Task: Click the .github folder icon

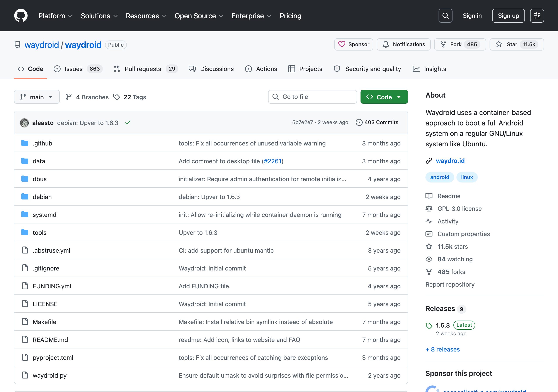Action: coord(25,143)
